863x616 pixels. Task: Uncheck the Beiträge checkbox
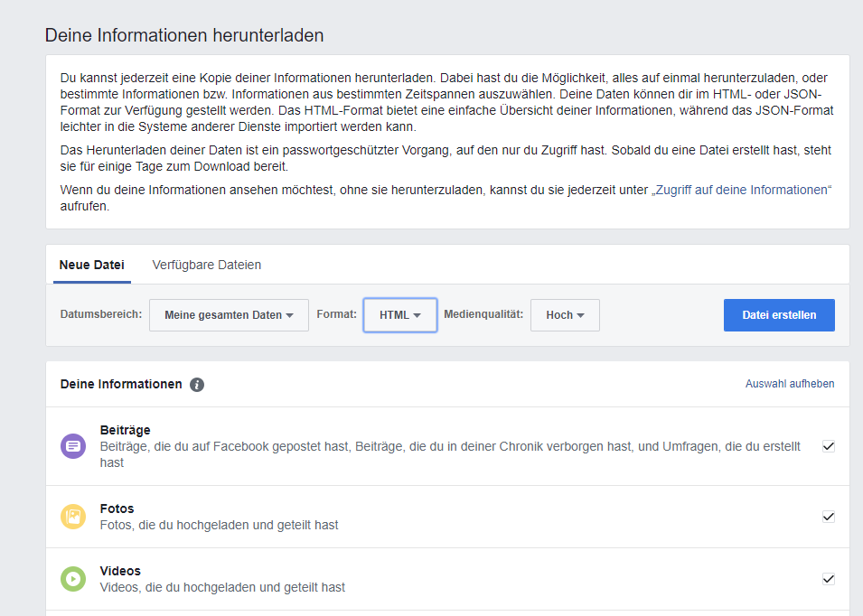tap(829, 446)
